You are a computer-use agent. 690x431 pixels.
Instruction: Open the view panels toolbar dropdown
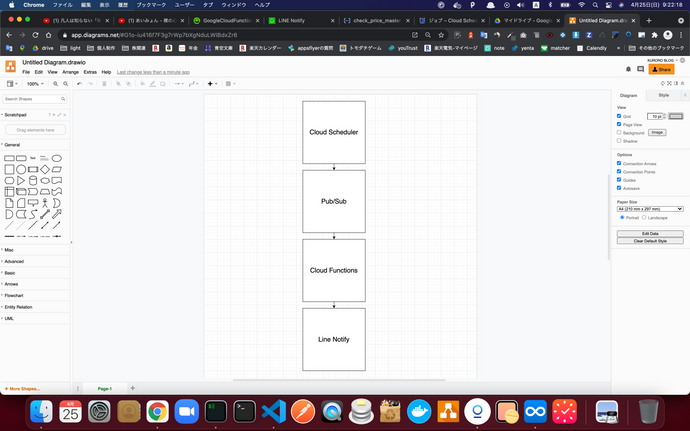(12, 84)
